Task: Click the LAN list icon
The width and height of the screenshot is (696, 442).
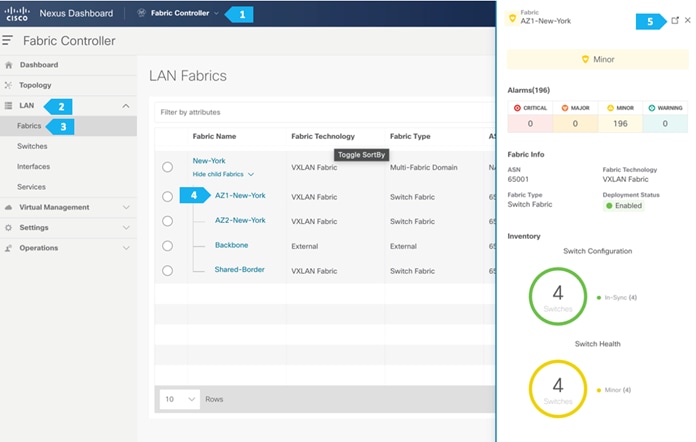Action: click(8, 106)
